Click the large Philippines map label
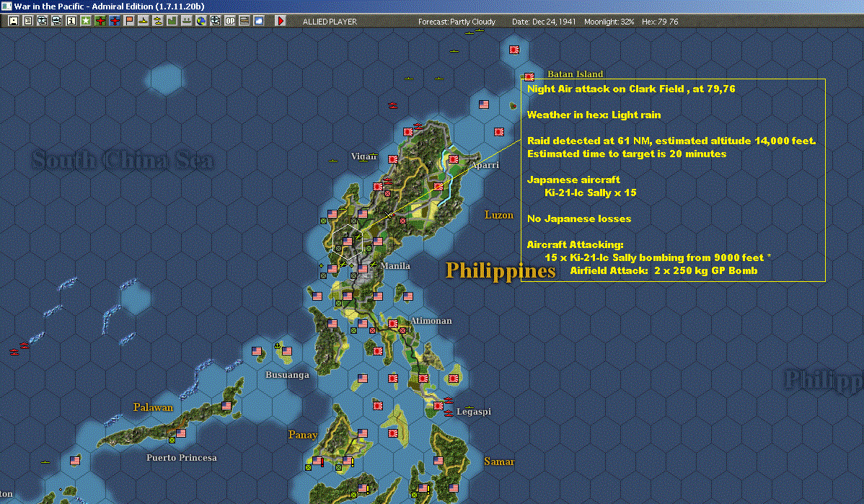864x504 pixels. [x=501, y=270]
